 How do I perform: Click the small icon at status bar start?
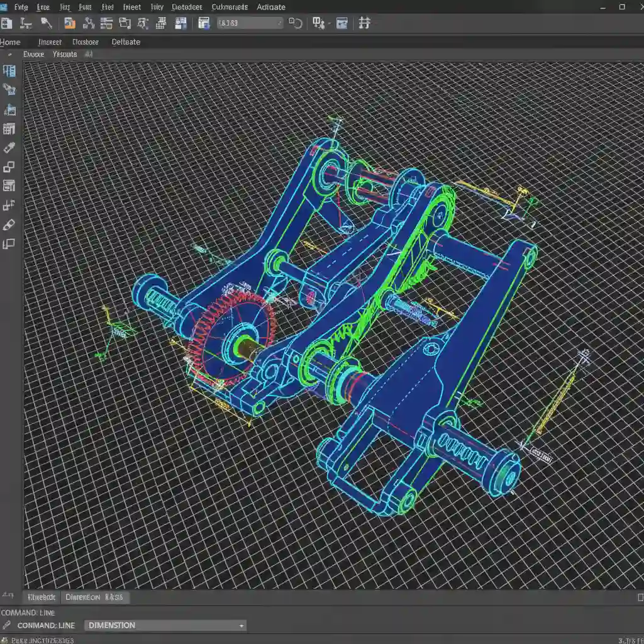pyautogui.click(x=4, y=640)
